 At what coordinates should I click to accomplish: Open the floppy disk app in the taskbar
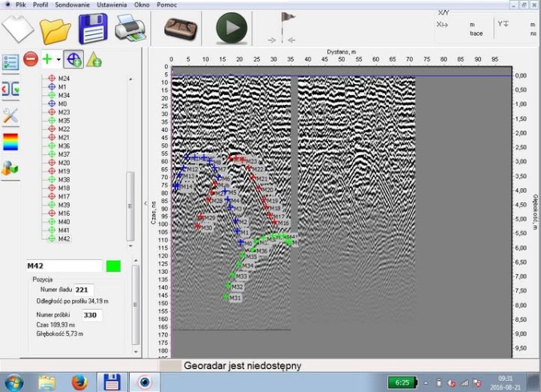[x=113, y=382]
